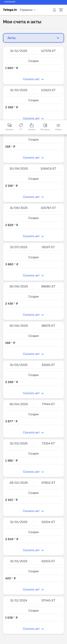This screenshot has width=67, height=644.
Task: Open the Заявки requests icon
Action: click(32, 125)
